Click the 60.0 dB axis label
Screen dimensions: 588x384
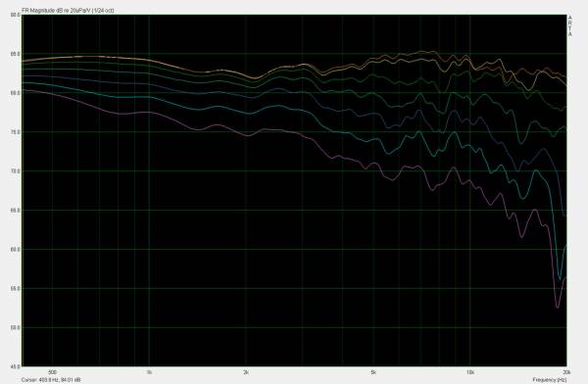15,250
